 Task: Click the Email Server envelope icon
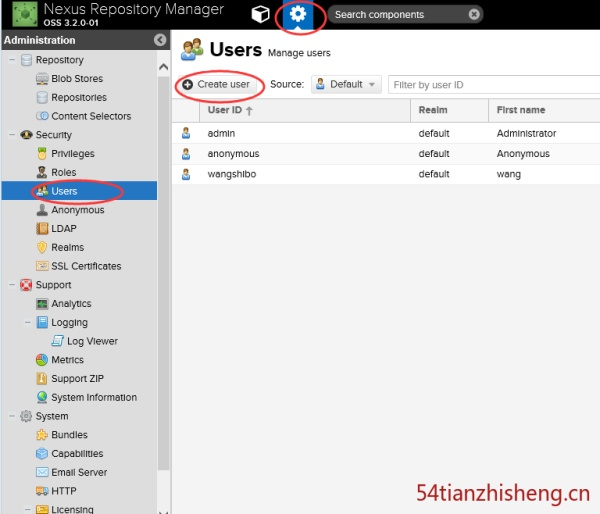[42, 472]
